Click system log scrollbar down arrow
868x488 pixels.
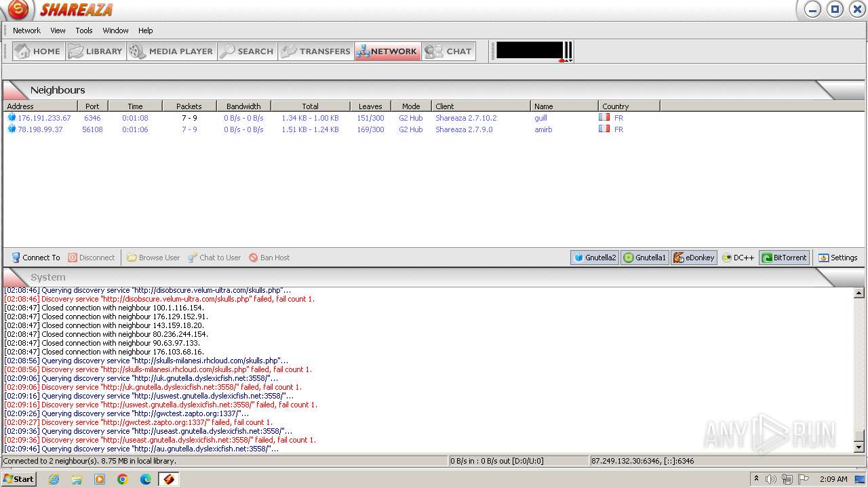click(859, 447)
